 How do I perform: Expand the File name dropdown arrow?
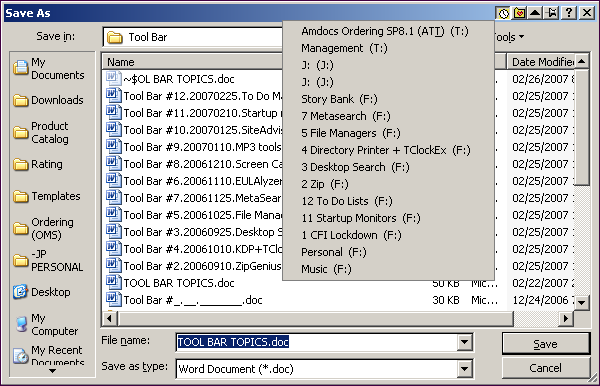click(465, 342)
